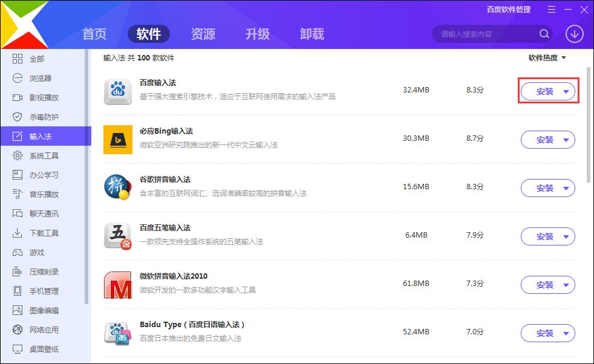The height and width of the screenshot is (364, 594).
Task: Click the download manager circle icon top right
Action: pos(573,34)
